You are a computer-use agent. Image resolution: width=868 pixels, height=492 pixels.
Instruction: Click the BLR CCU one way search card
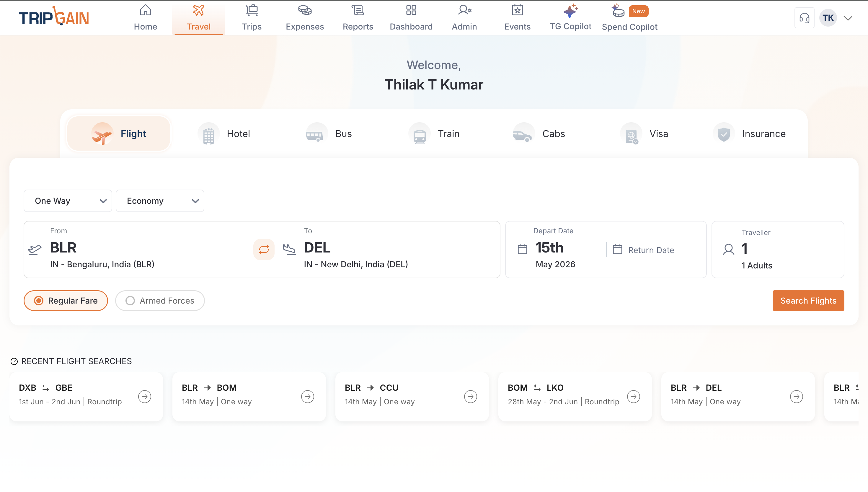coord(412,396)
